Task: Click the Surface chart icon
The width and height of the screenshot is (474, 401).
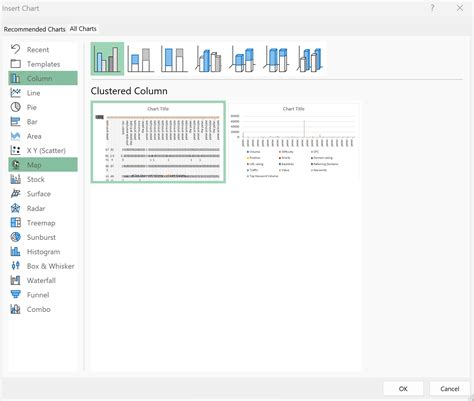Action: click(x=15, y=194)
